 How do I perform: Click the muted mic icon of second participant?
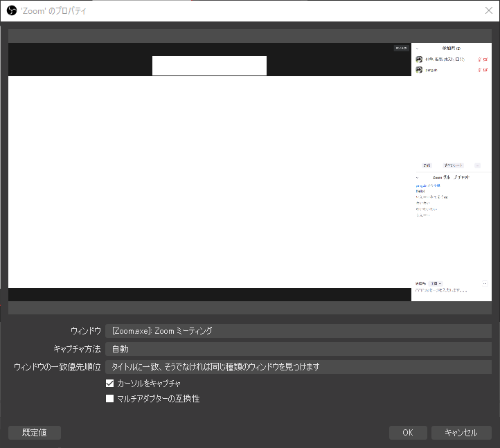tap(479, 70)
